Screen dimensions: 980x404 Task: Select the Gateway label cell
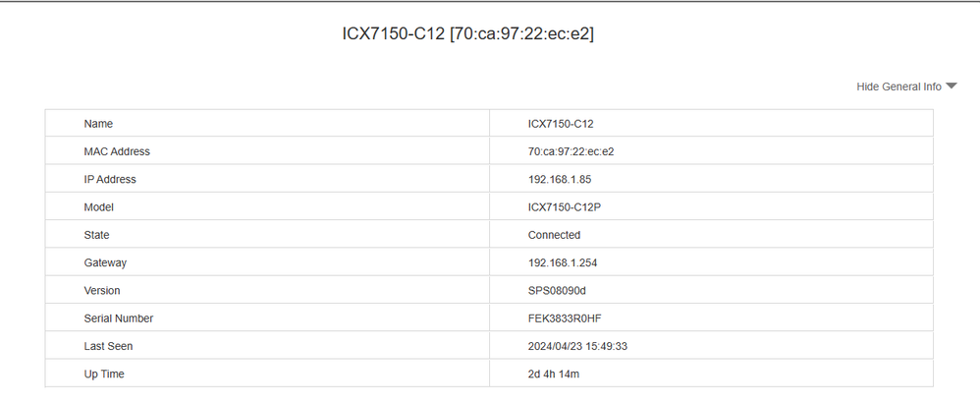point(105,263)
